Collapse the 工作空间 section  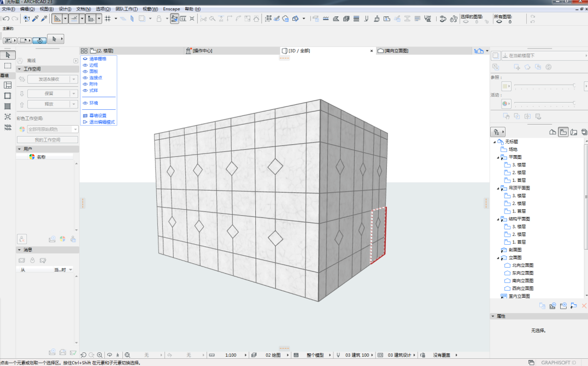tap(20, 69)
